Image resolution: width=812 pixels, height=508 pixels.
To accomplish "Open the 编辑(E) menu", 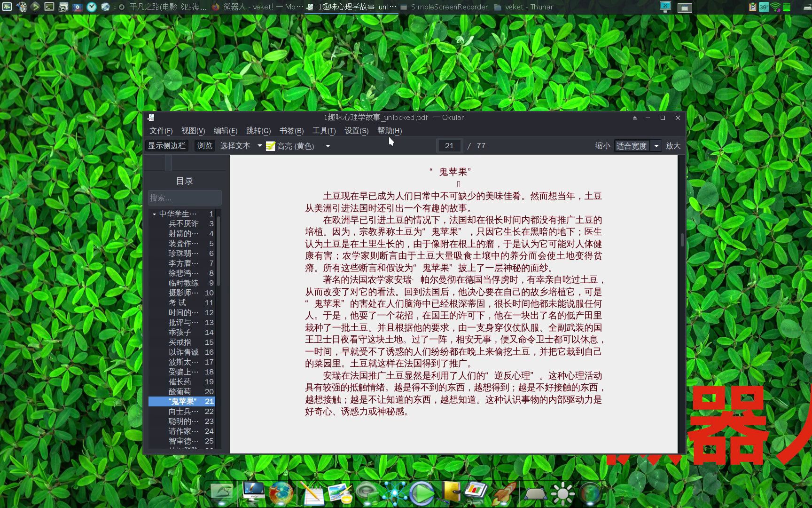I will tap(226, 131).
